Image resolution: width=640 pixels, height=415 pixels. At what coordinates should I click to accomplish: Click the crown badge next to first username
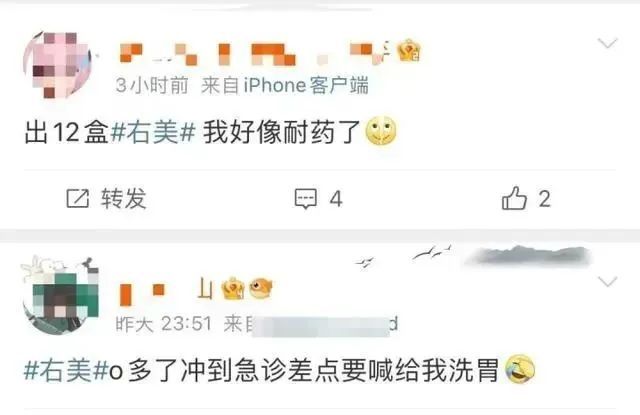point(409,51)
